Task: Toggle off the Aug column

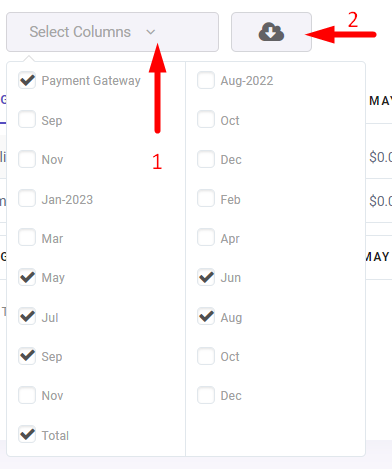Action: tap(206, 316)
